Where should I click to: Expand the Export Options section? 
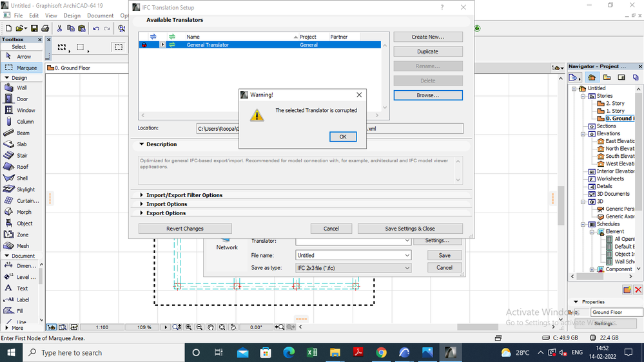tap(142, 213)
